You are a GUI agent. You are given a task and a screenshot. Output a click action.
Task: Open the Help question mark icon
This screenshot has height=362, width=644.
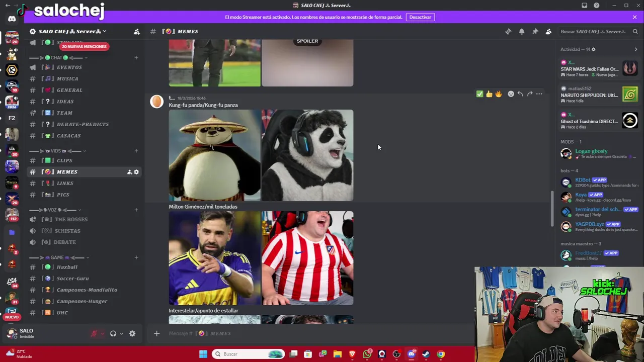[596, 6]
